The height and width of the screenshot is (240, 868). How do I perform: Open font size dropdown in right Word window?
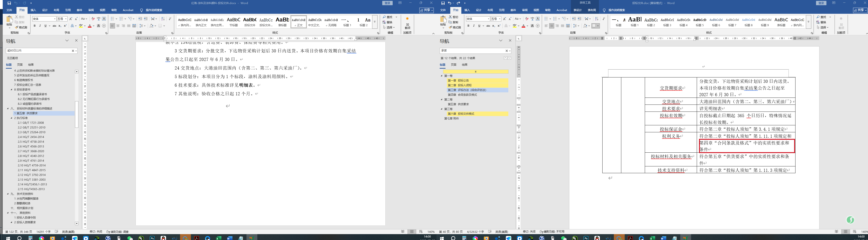point(499,19)
